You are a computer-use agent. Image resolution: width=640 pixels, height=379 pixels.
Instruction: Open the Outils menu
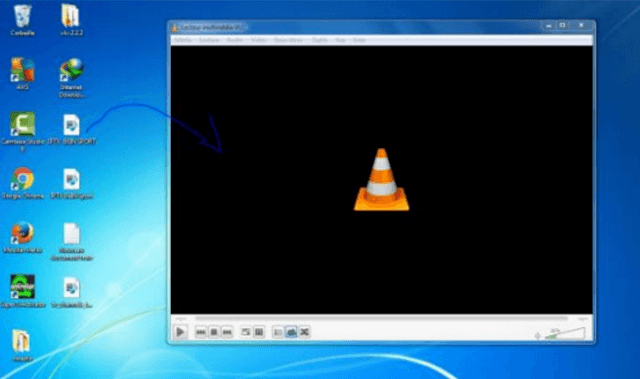coord(320,40)
